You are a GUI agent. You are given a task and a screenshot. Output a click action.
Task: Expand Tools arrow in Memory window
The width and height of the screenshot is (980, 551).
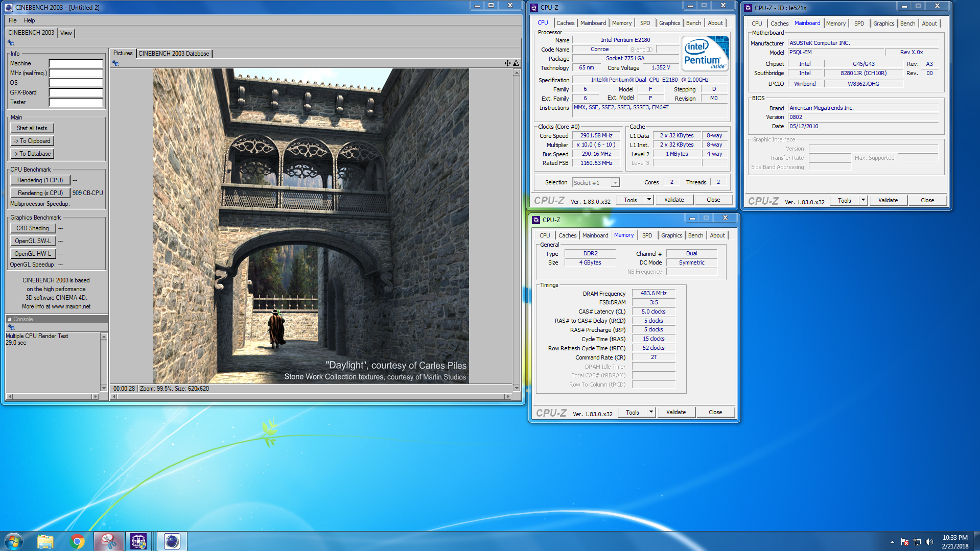pos(651,413)
